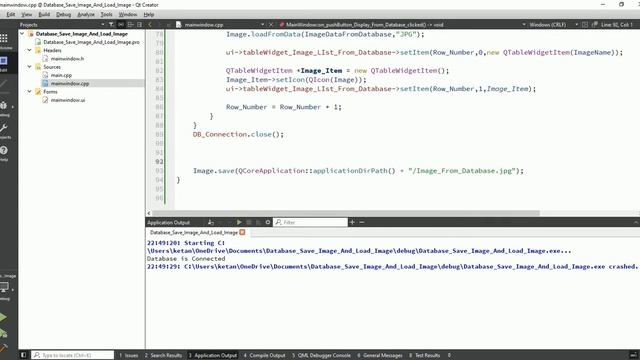
Task: Open Help mode question mark icon
Action: pyautogui.click(x=4, y=150)
